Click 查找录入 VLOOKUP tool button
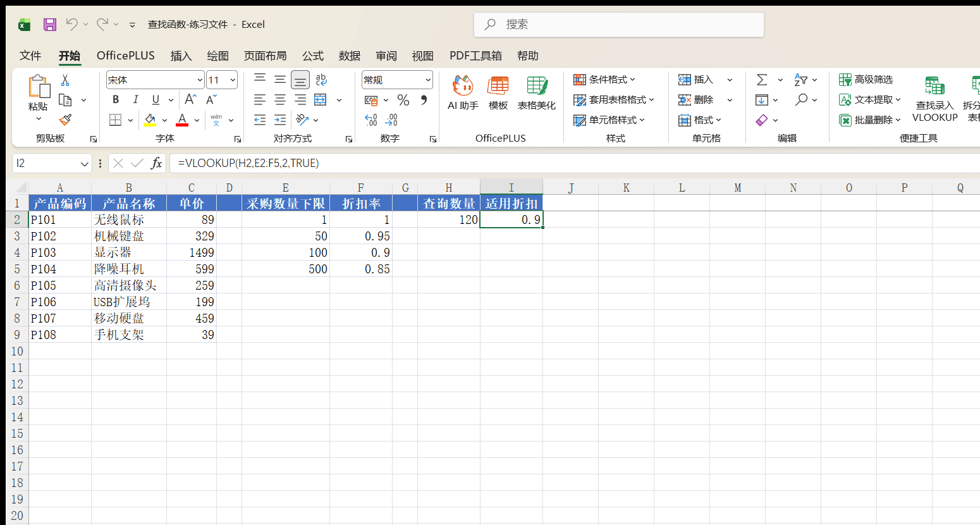 934,99
